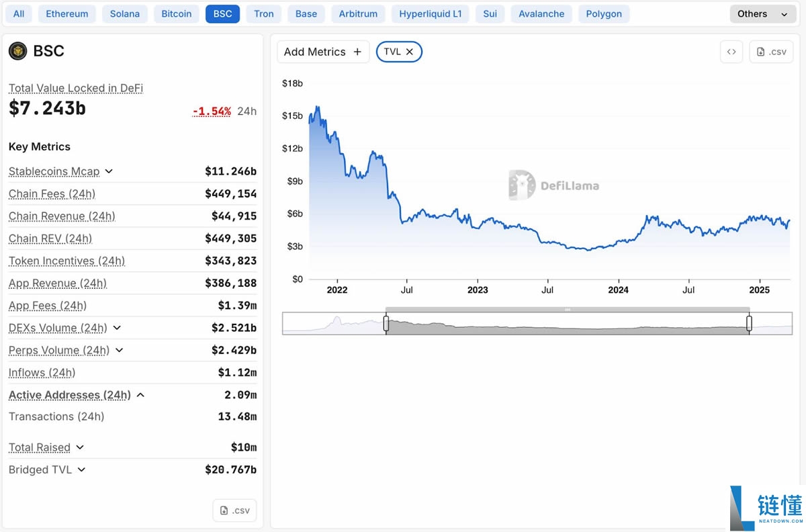The height and width of the screenshot is (532, 806).
Task: Expand the Stablecoins Mcap dropdown
Action: click(109, 171)
